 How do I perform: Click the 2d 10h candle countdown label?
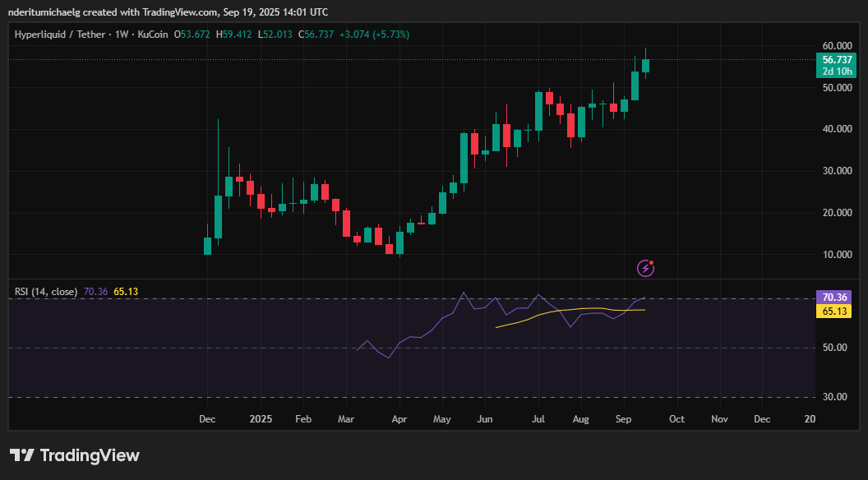click(837, 72)
